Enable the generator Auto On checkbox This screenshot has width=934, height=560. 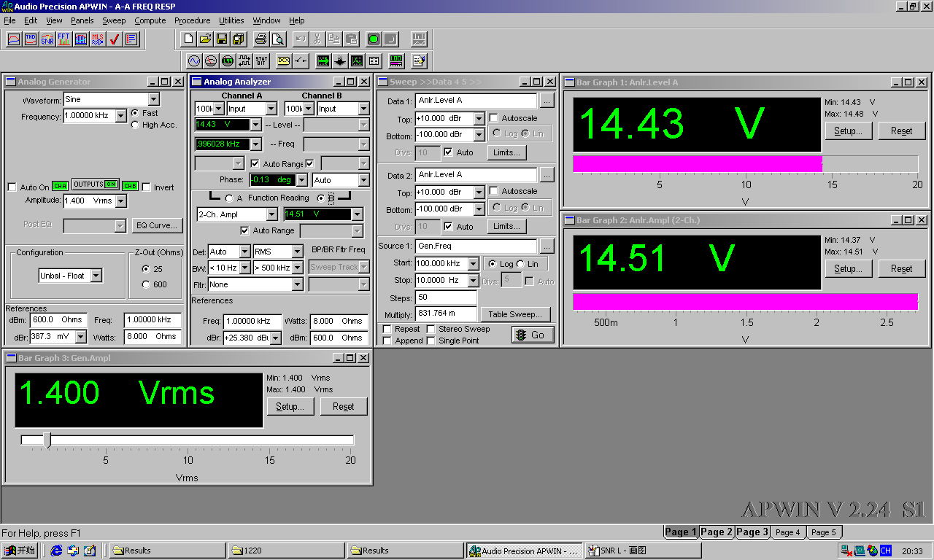pos(12,187)
